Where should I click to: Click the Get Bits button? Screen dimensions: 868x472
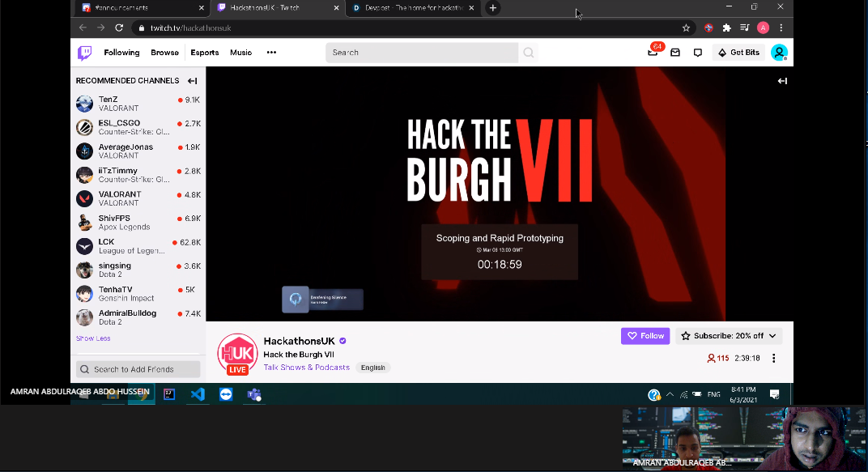click(738, 53)
